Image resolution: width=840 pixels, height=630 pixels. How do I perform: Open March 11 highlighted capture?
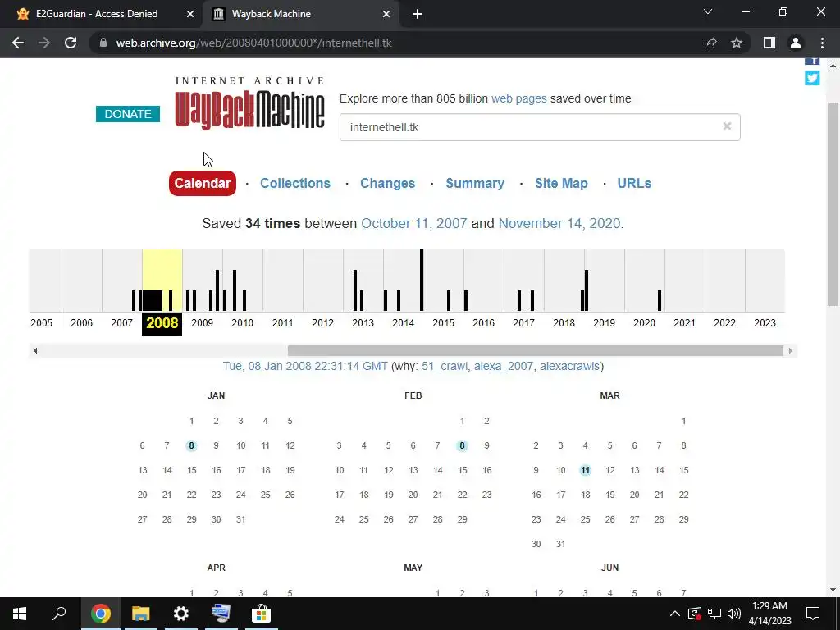pos(585,470)
